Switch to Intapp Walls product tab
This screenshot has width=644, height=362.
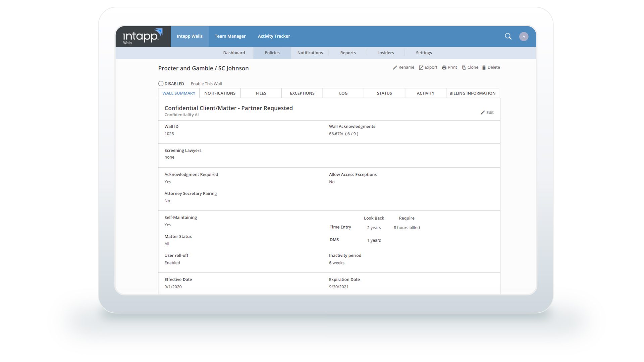(190, 36)
